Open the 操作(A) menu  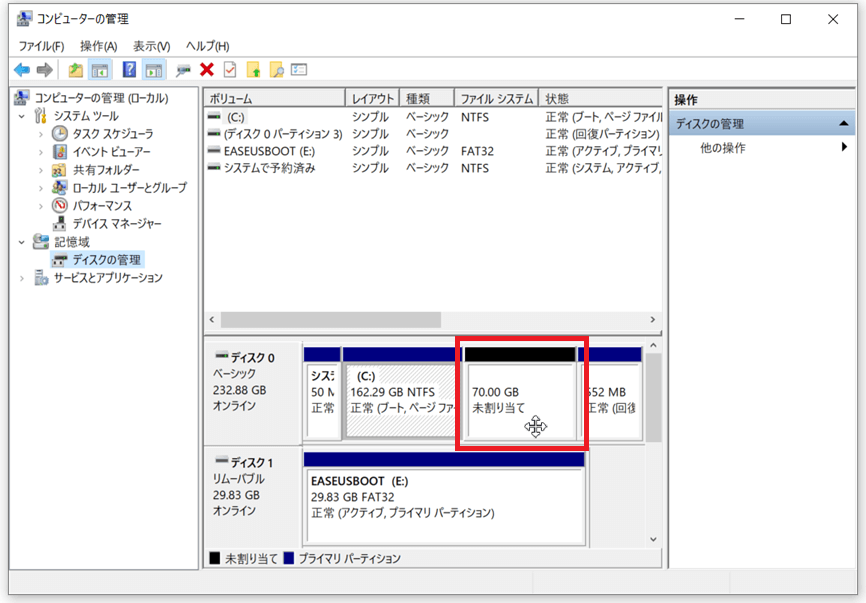tap(98, 46)
